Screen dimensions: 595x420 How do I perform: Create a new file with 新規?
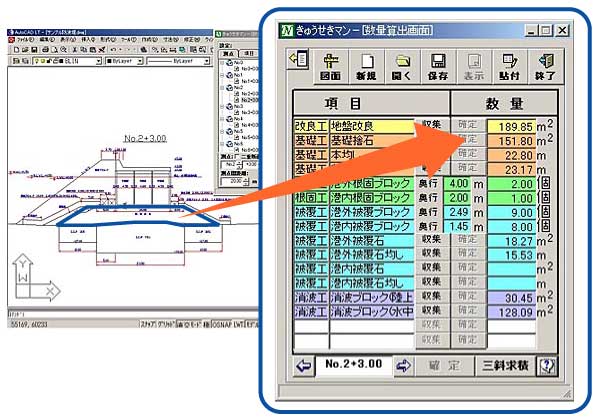(366, 67)
